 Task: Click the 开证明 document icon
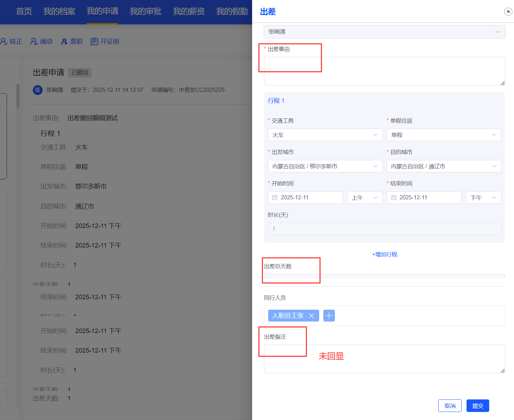pos(94,42)
